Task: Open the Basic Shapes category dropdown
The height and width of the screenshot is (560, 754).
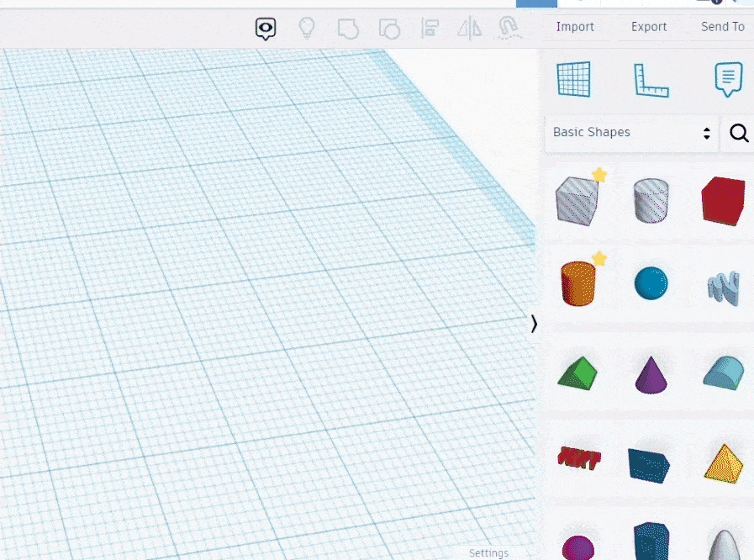Action: click(x=631, y=132)
